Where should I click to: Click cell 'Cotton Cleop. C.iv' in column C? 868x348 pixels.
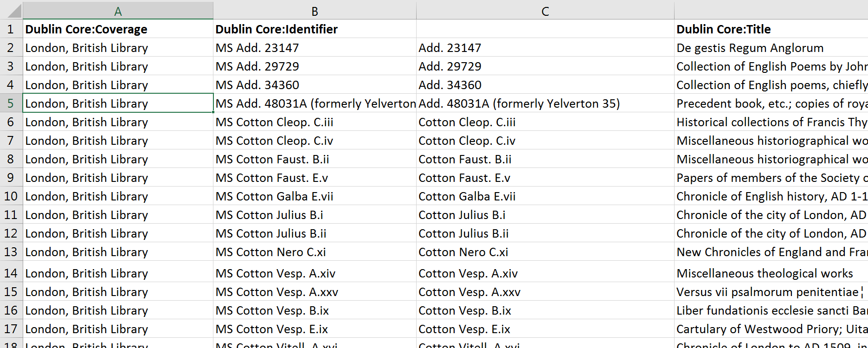(545, 141)
